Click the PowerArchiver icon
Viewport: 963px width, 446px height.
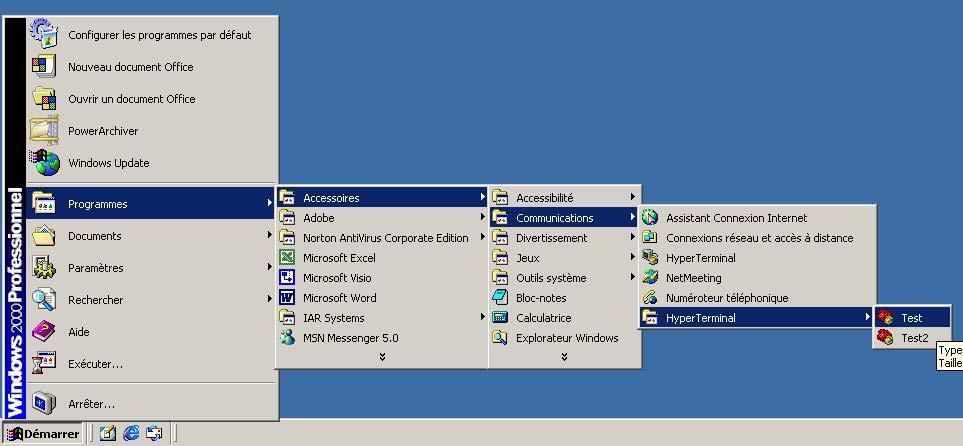point(44,130)
